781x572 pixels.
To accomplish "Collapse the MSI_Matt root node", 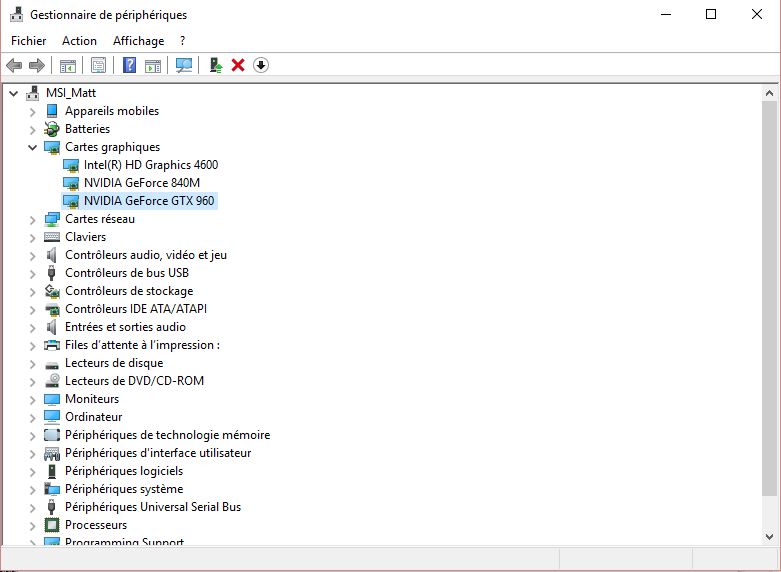I will point(14,93).
